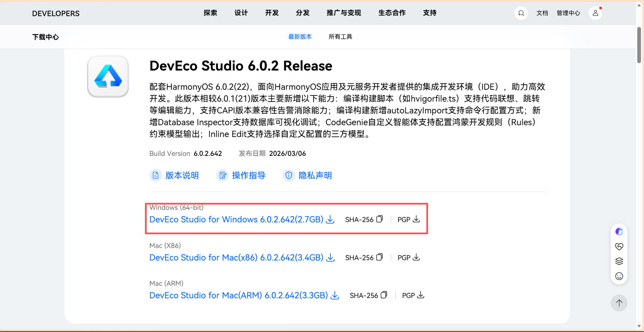Screen dimensions: 644x332
Task: Click the Mac(x86) installer download arrow icon
Action: point(331,258)
